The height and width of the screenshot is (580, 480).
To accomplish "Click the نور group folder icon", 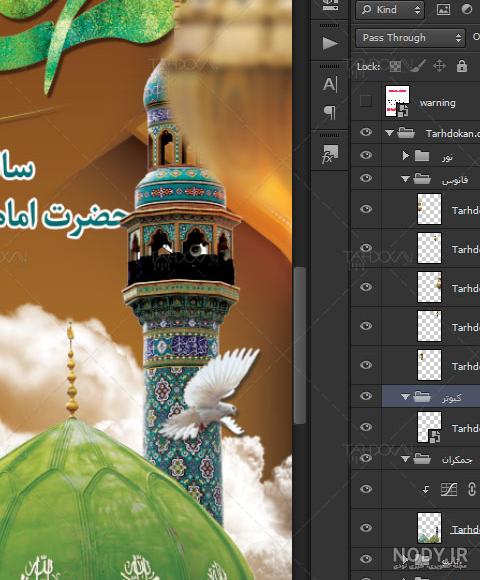I will [422, 156].
